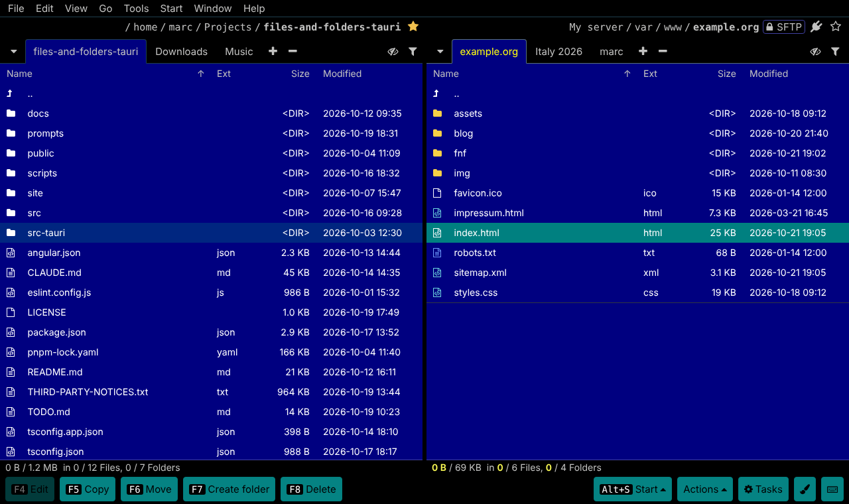Open the File menu
849x504 pixels.
[x=16, y=9]
